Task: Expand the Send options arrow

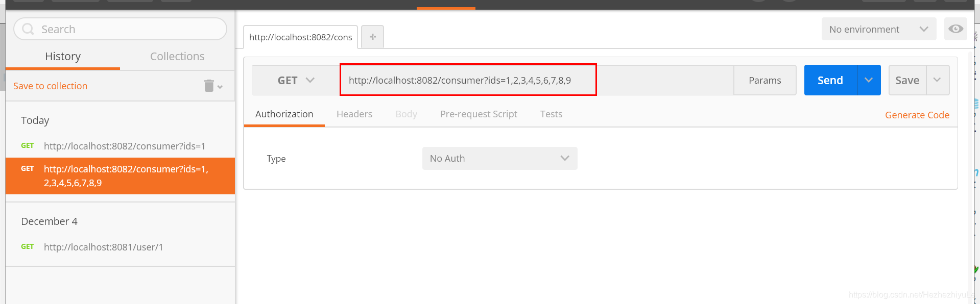Action: (x=869, y=80)
